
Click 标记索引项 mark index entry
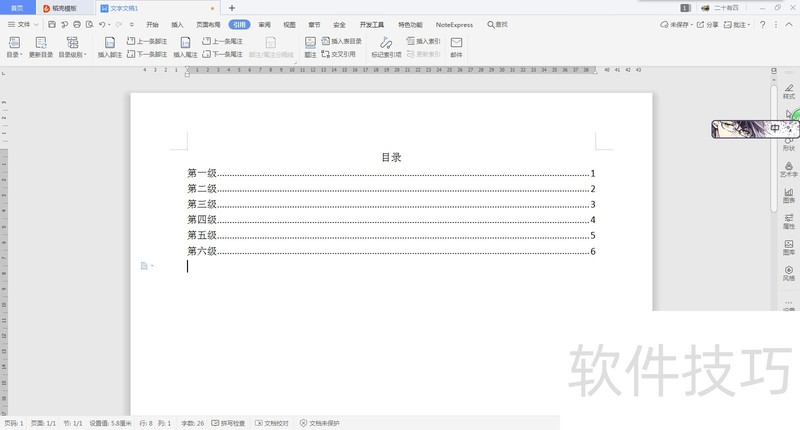point(386,47)
